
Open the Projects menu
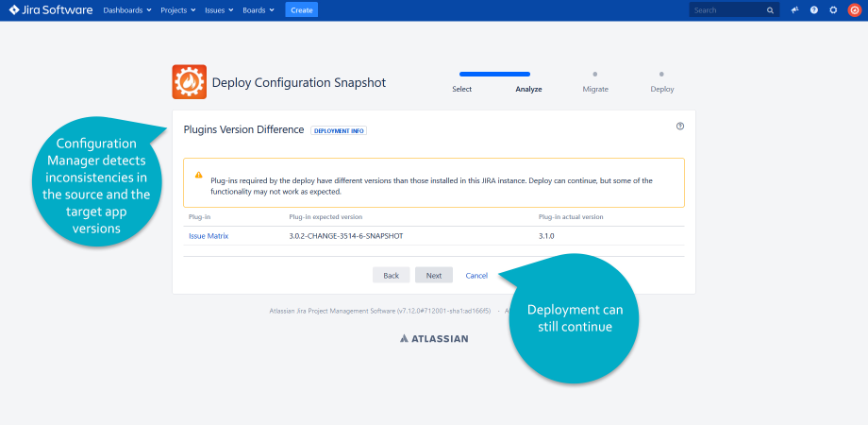(x=177, y=10)
